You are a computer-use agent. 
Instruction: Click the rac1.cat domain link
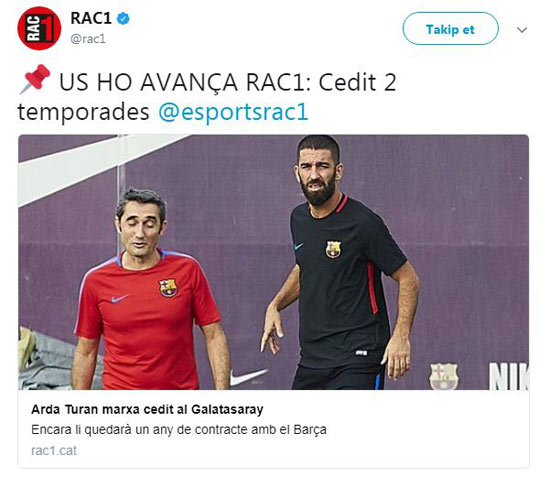click(x=54, y=451)
